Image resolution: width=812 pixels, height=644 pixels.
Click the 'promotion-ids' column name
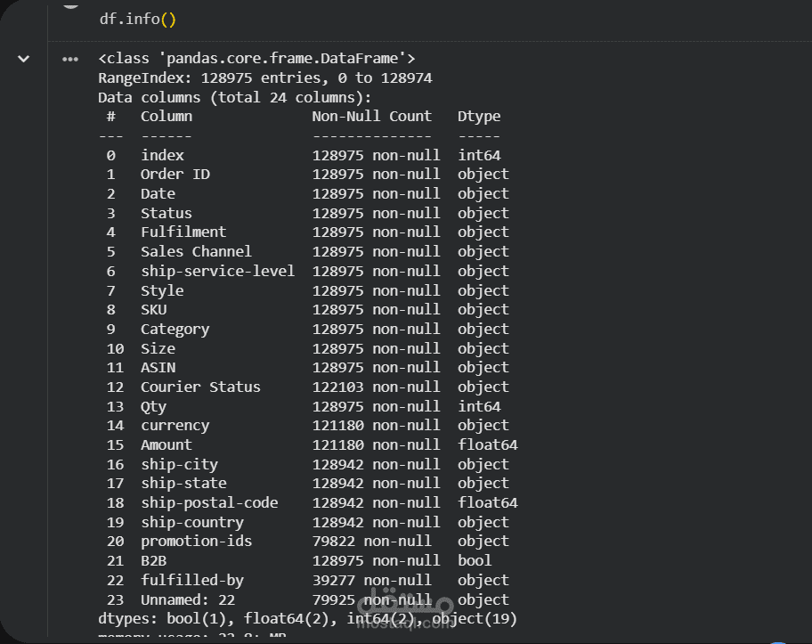point(196,542)
